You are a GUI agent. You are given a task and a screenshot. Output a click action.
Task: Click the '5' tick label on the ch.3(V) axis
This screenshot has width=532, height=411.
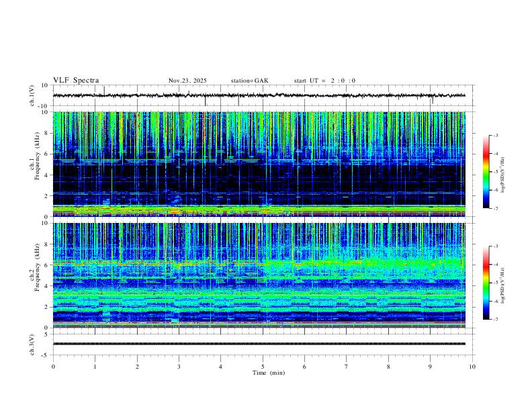coord(46,334)
